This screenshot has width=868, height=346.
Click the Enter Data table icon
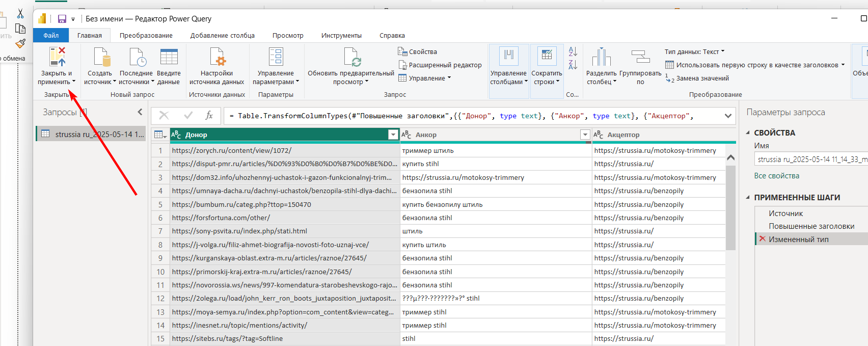(x=169, y=57)
